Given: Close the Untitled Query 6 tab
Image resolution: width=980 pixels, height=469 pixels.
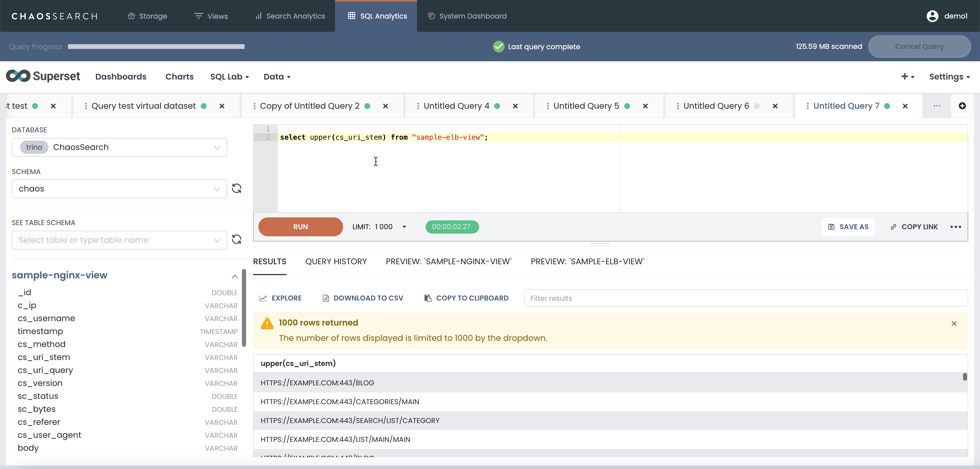Looking at the screenshot, I should pos(775,106).
